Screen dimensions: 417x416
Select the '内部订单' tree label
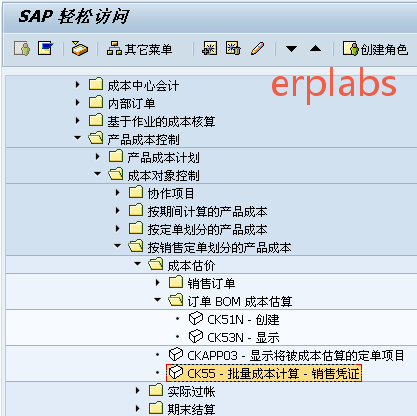(x=131, y=104)
